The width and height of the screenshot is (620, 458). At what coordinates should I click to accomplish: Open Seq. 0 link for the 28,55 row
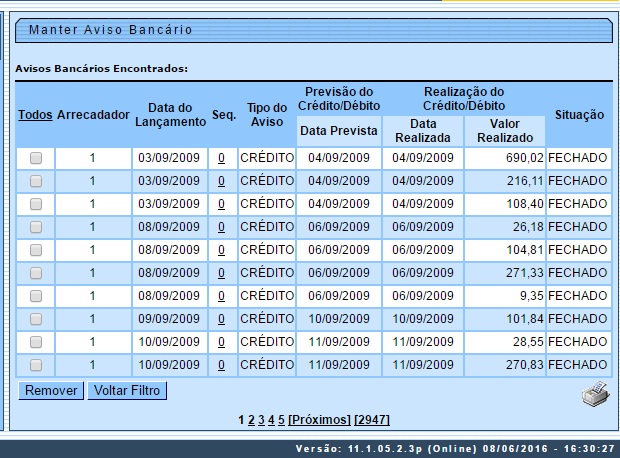221,342
